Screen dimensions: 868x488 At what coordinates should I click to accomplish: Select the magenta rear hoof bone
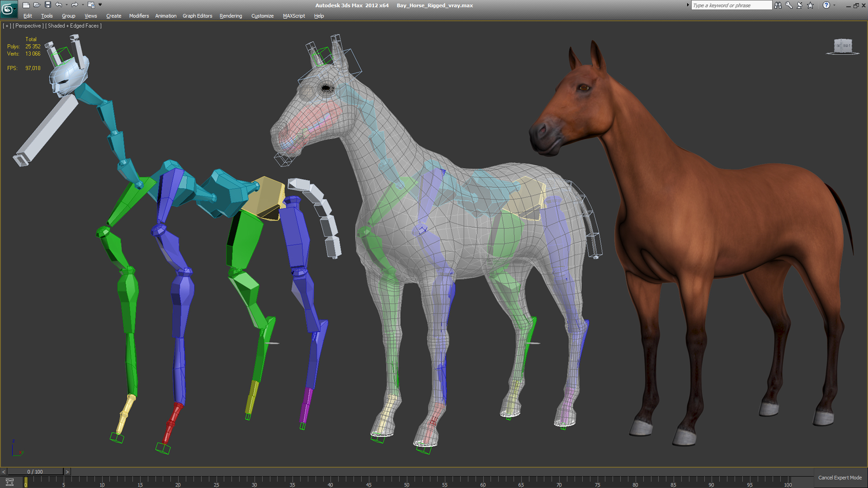306,405
